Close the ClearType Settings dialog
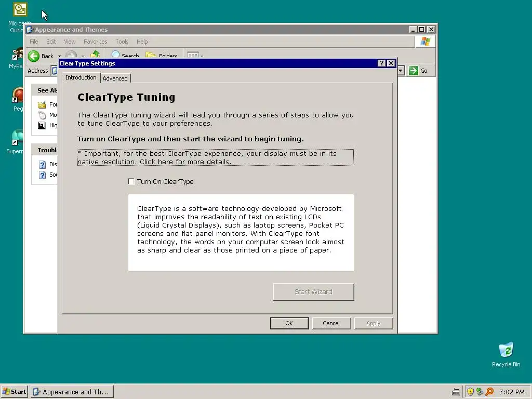Viewport: 532px width, 399px height. point(391,63)
